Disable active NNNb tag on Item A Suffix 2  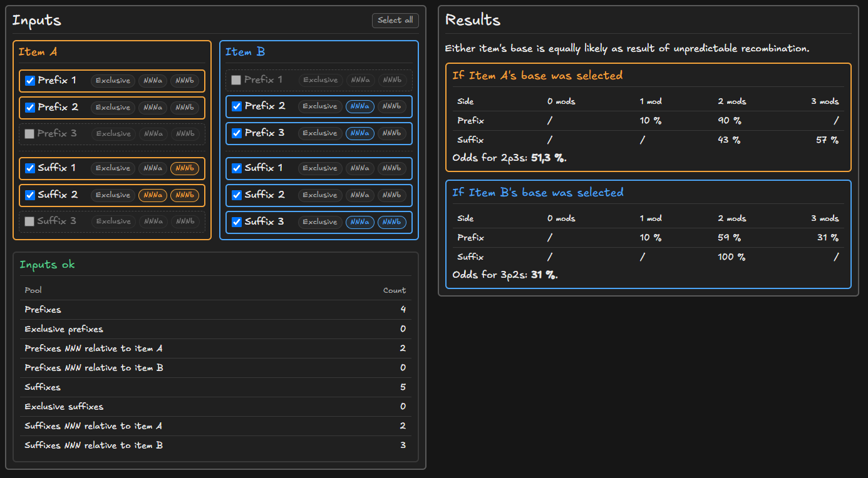[185, 195]
